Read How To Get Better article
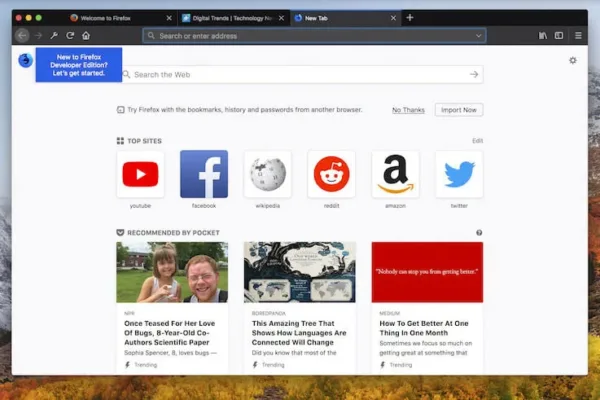600x400 pixels. click(x=424, y=328)
